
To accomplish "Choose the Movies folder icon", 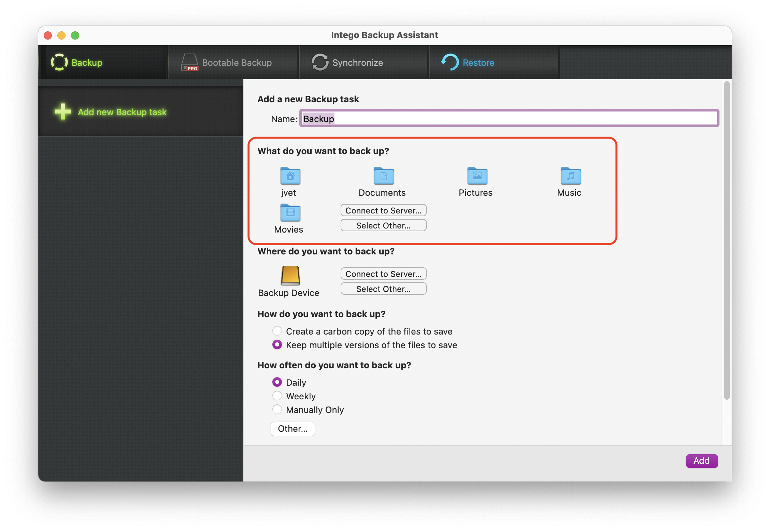I will [290, 213].
